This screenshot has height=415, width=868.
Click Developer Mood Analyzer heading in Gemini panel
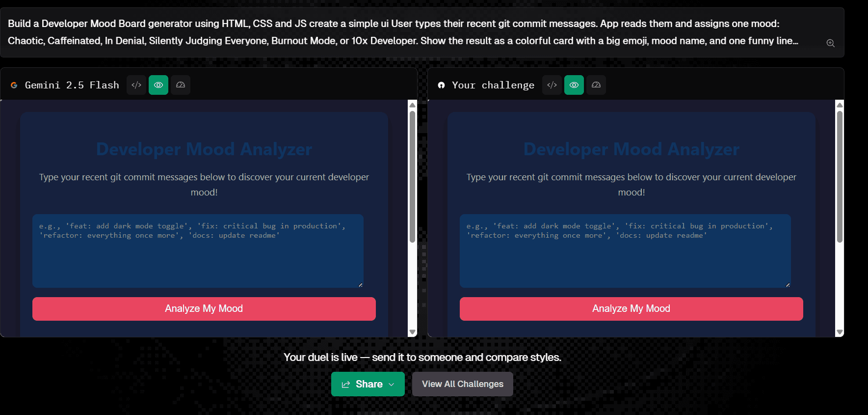coord(204,149)
